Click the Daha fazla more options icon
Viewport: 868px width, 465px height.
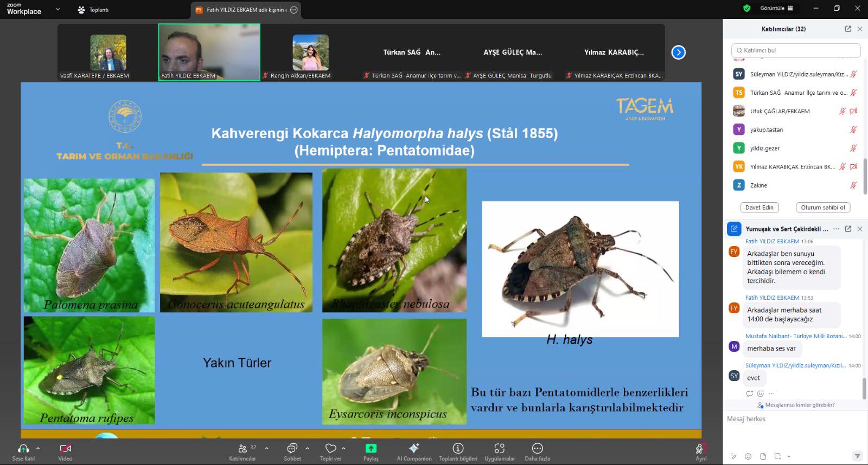pos(537,449)
